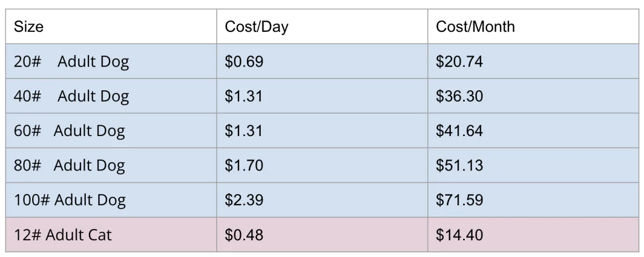This screenshot has width=644, height=257.
Task: Select the $20.74 monthly cost cell
Action: tap(533, 61)
